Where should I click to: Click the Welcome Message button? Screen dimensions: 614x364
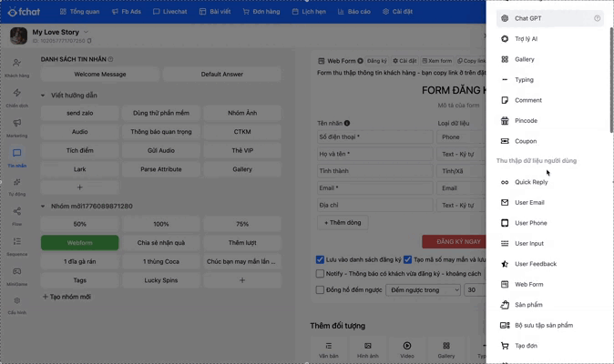click(100, 75)
